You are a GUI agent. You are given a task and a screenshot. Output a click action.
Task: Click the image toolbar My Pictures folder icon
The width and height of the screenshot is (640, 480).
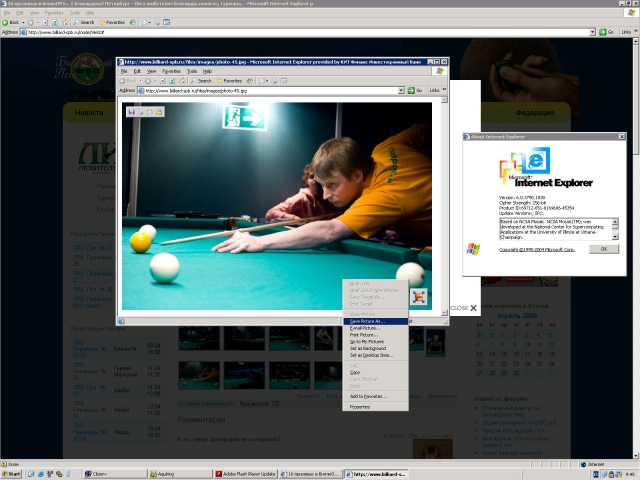[160, 111]
